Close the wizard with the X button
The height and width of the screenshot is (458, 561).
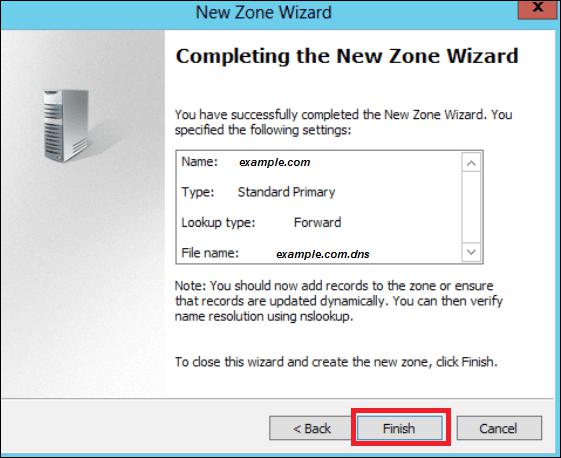[538, 9]
